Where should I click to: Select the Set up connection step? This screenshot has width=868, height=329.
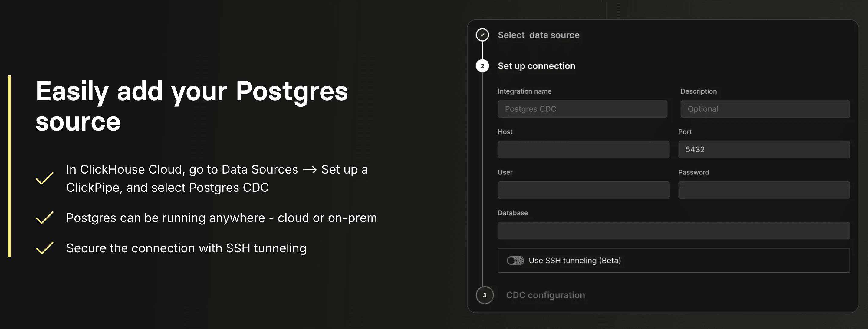536,66
